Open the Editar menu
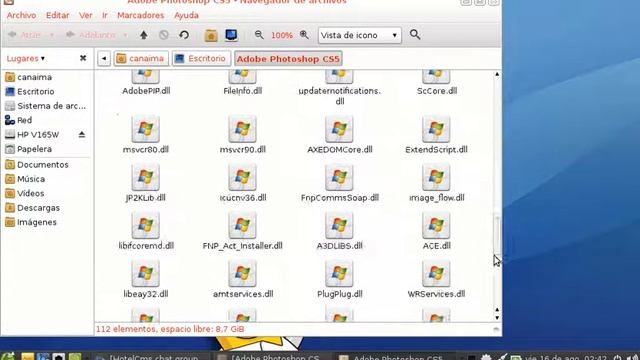Viewport: 640px width, 360px height. [x=58, y=16]
